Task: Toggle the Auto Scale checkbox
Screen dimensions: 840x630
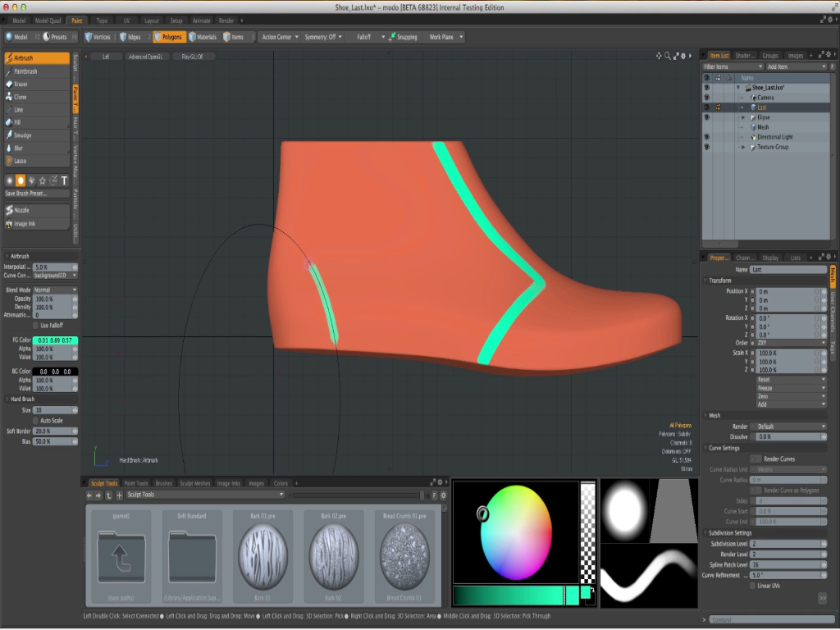Action: point(36,420)
